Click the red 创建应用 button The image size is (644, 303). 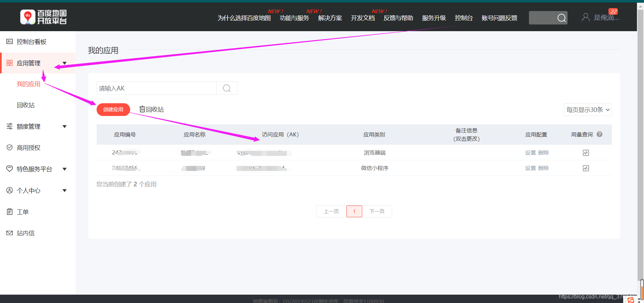113,110
